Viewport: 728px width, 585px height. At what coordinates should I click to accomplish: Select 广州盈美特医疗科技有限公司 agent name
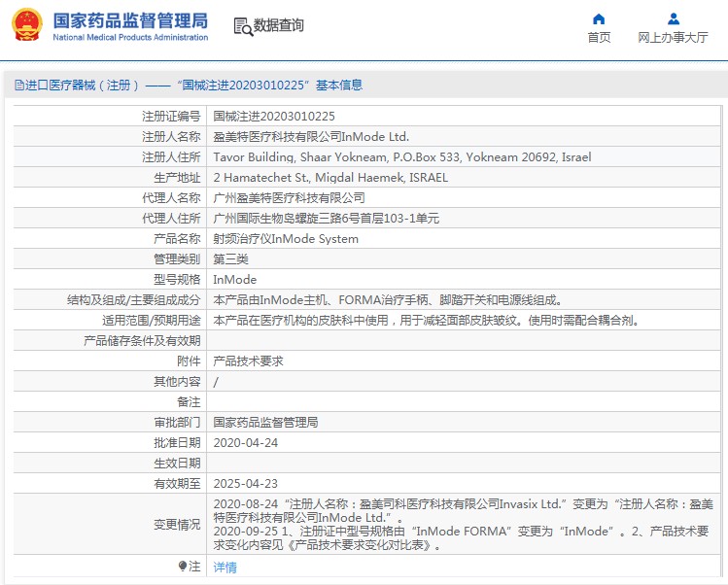pyautogui.click(x=289, y=198)
